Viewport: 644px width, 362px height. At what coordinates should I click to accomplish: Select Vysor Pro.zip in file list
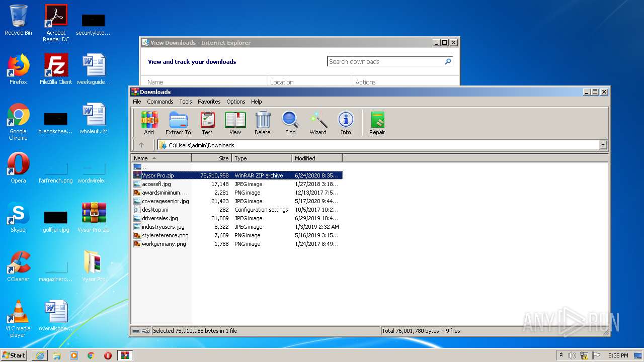[237, 175]
